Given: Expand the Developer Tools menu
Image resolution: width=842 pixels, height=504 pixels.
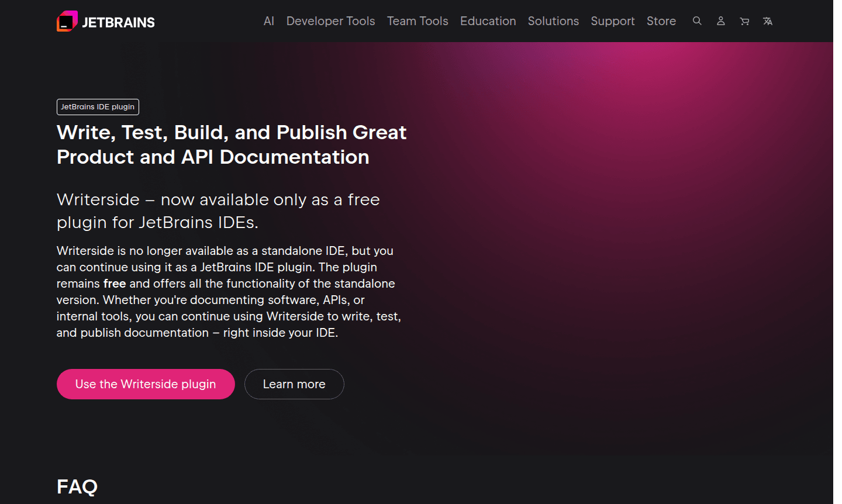Looking at the screenshot, I should coord(330,21).
